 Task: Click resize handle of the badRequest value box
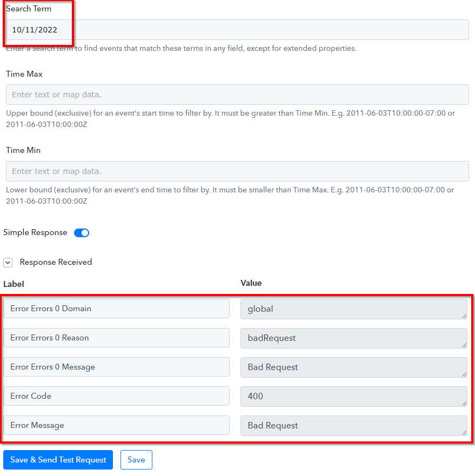coord(464,345)
